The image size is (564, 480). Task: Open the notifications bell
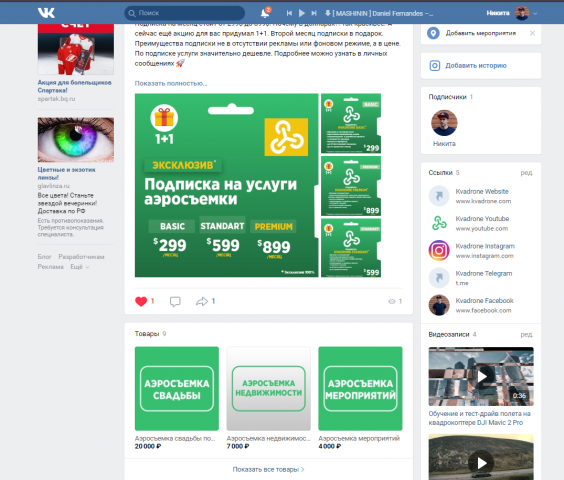[265, 13]
